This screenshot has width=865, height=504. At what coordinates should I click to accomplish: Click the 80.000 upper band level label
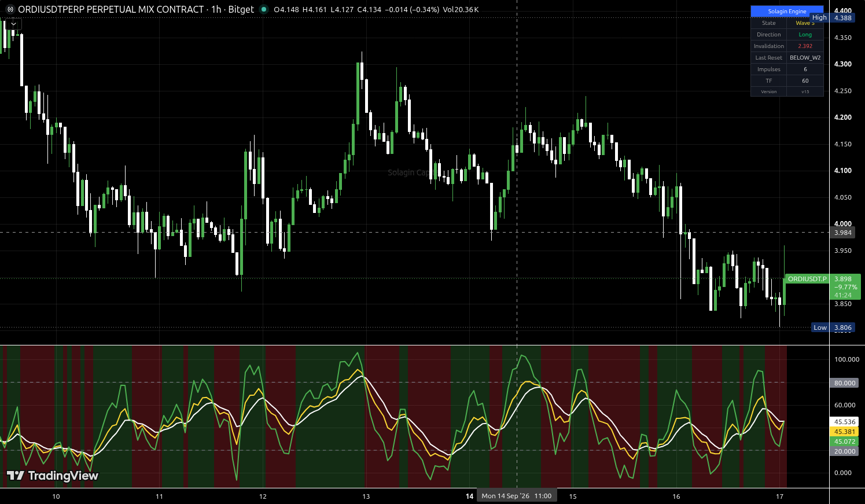pos(845,383)
